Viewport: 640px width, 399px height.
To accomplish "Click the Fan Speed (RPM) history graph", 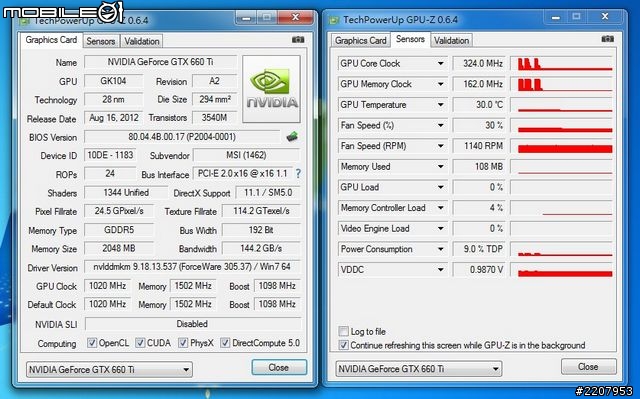I will (x=562, y=146).
